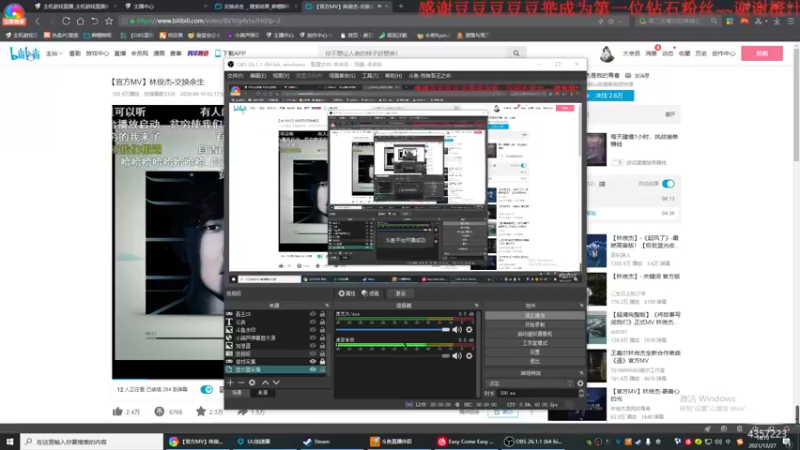Image resolution: width=800 pixels, height=450 pixels.
Task: Move the selected source down with the chevron
Action: point(276,382)
